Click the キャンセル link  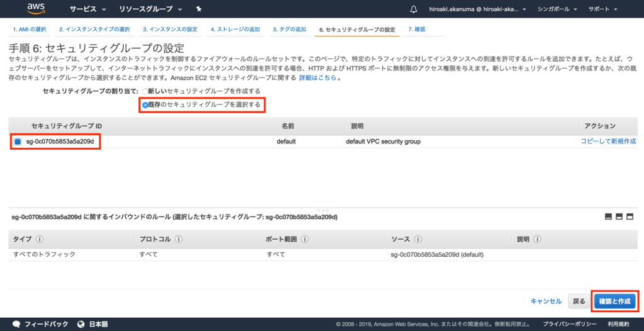(x=546, y=301)
